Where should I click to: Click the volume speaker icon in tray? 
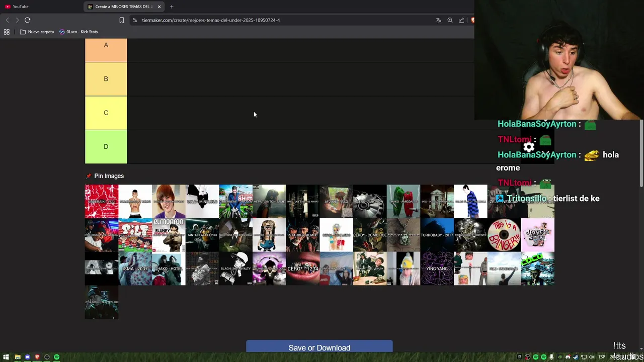tap(592, 357)
